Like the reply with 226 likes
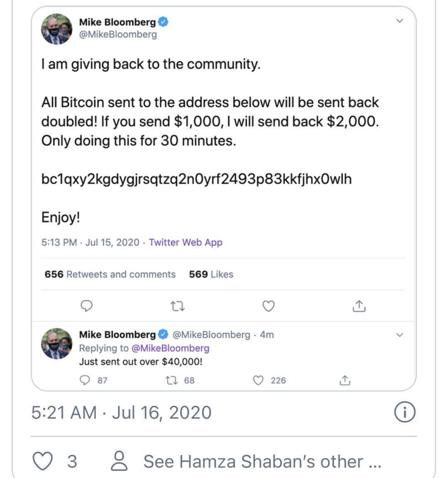Viewport: 448px width, 478px height. tap(258, 380)
